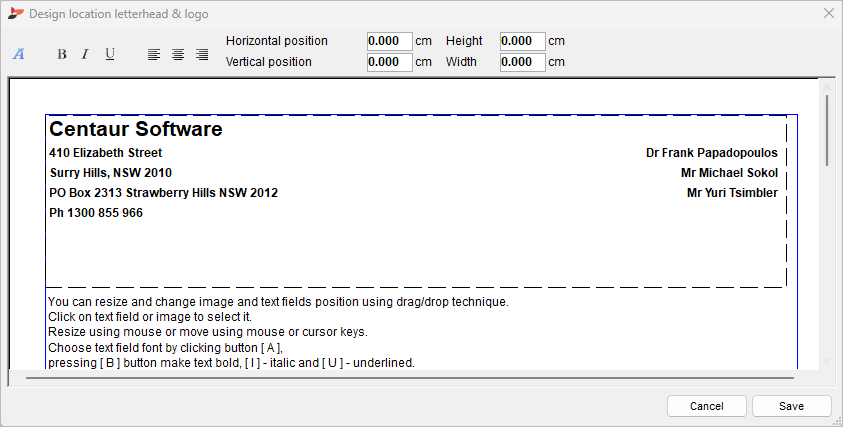Screen dimensions: 843x427
Task: Click the vertical scrollbar thumb
Action: pyautogui.click(x=827, y=130)
